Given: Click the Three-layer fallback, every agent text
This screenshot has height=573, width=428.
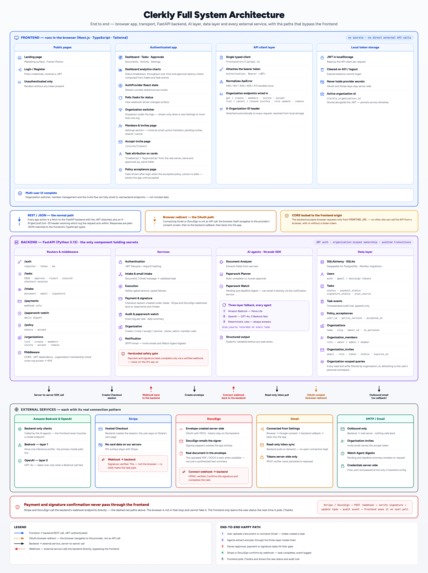Looking at the screenshot, I should (x=250, y=305).
